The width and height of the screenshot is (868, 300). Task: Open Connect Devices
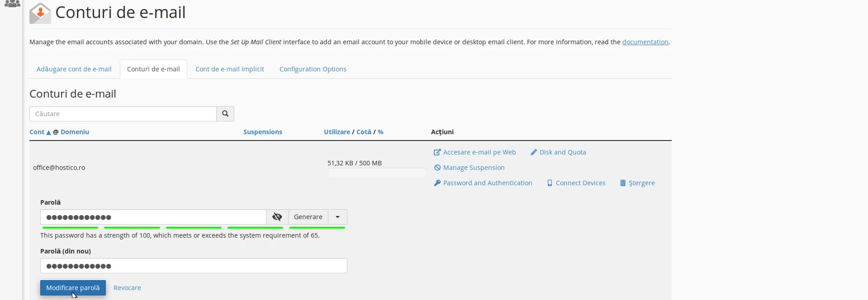(576, 183)
